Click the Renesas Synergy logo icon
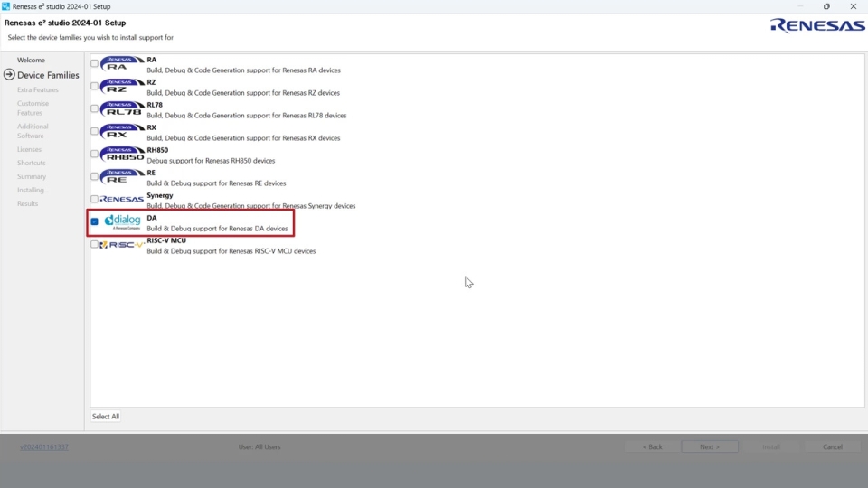The height and width of the screenshot is (488, 868). pos(122,200)
